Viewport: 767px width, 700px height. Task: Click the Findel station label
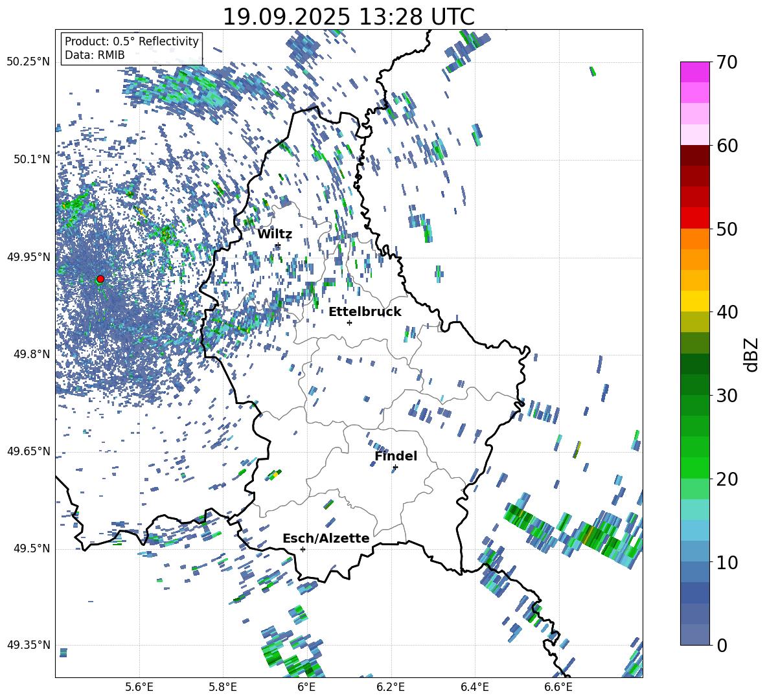[396, 456]
